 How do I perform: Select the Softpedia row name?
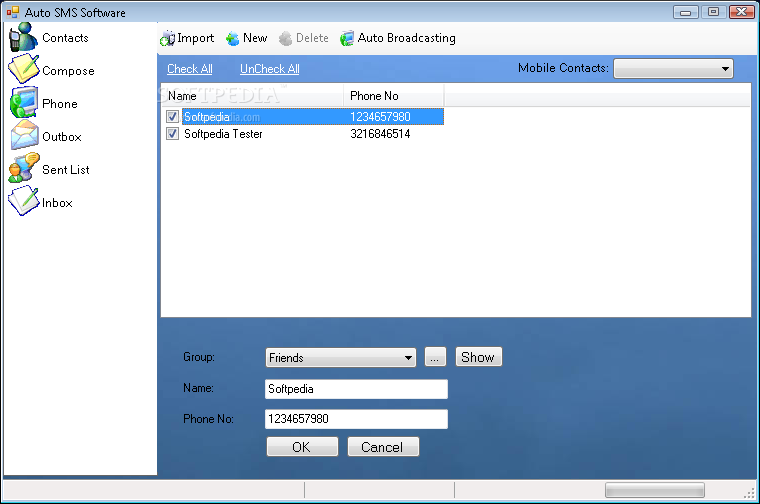point(207,117)
